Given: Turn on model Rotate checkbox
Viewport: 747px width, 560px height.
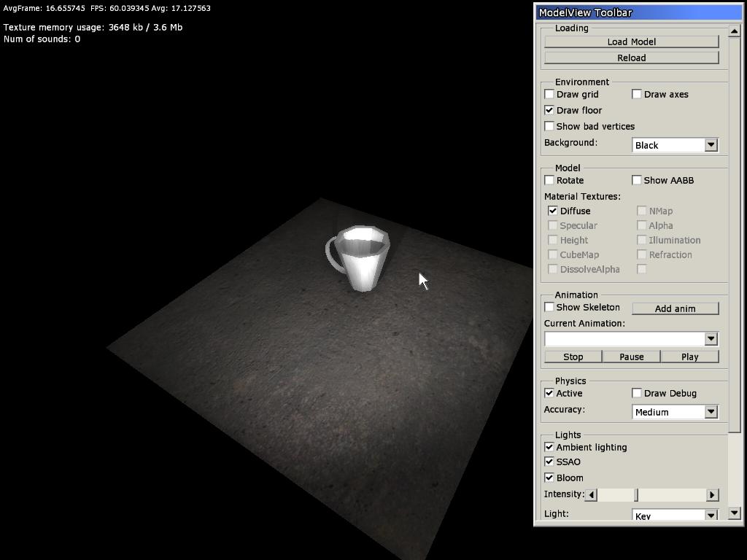Looking at the screenshot, I should coord(549,180).
